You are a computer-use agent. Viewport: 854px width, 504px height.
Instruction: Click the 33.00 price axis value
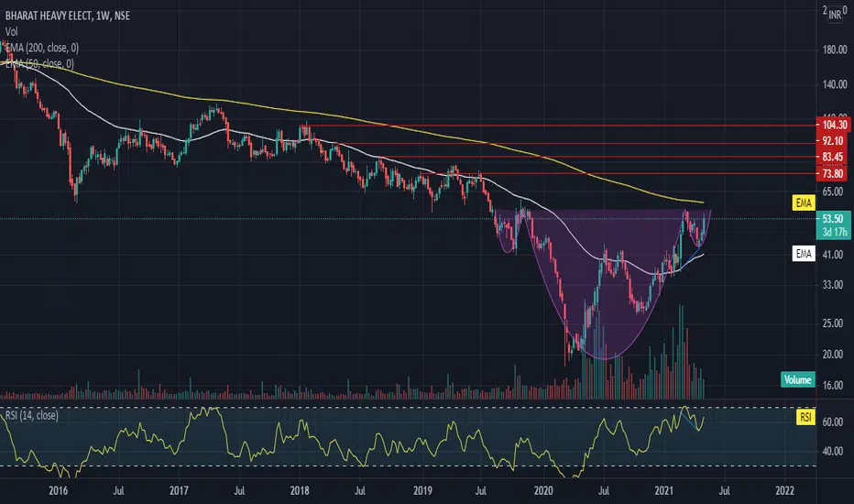click(x=833, y=285)
